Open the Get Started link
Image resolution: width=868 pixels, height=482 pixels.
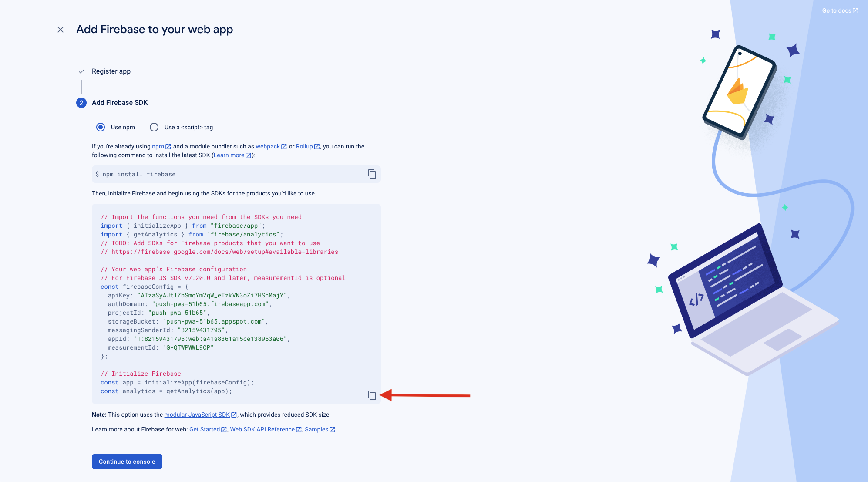click(205, 430)
